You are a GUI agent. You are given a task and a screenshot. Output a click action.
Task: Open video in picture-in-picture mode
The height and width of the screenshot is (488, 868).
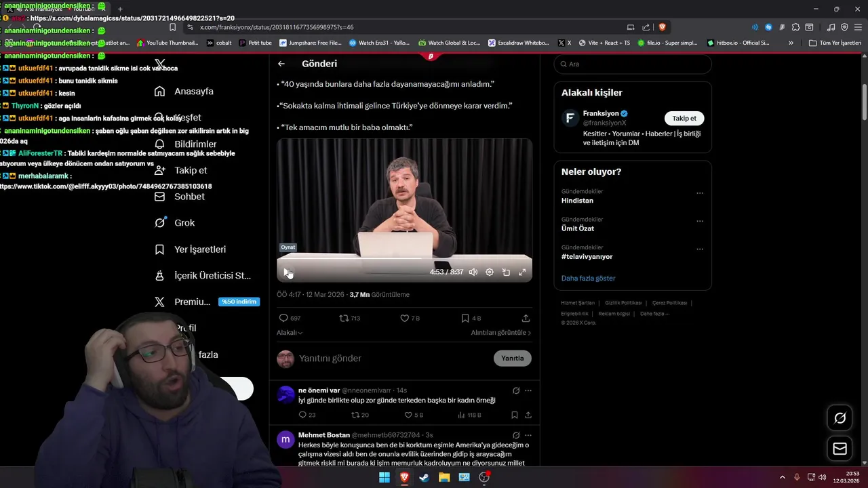tap(506, 272)
